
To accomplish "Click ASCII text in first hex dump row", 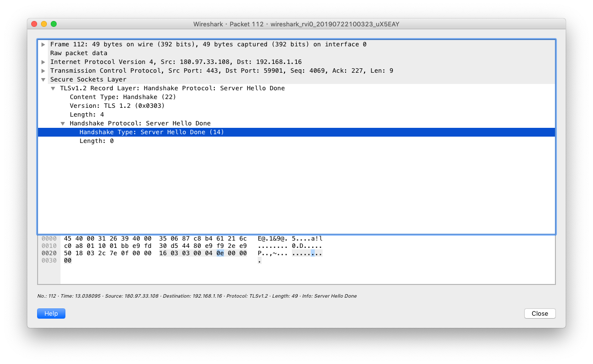I will pos(290,239).
